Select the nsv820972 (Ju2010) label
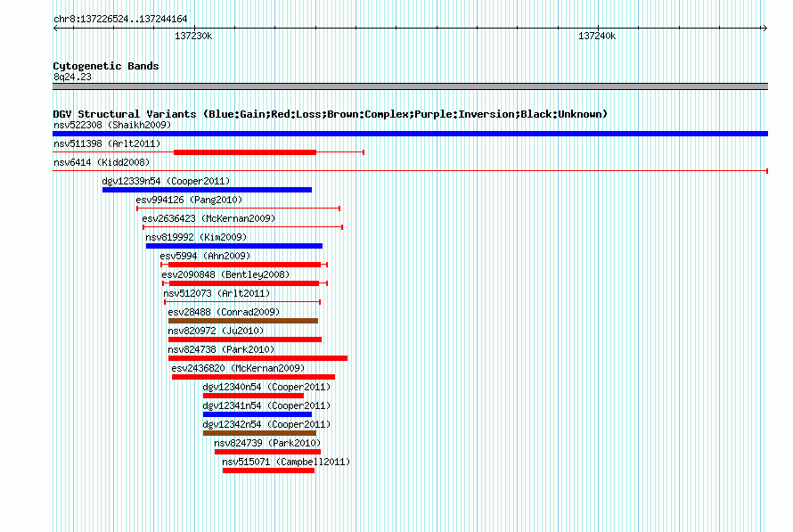Screen dimensions: 793x532 point(216,331)
